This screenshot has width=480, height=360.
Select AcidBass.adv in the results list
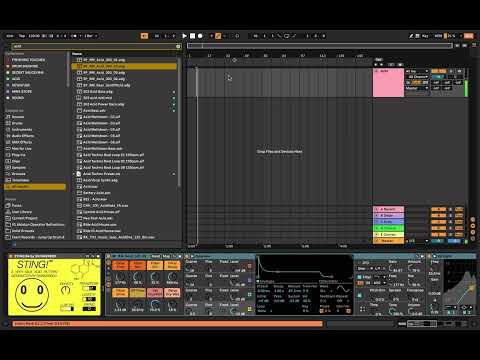point(94,111)
